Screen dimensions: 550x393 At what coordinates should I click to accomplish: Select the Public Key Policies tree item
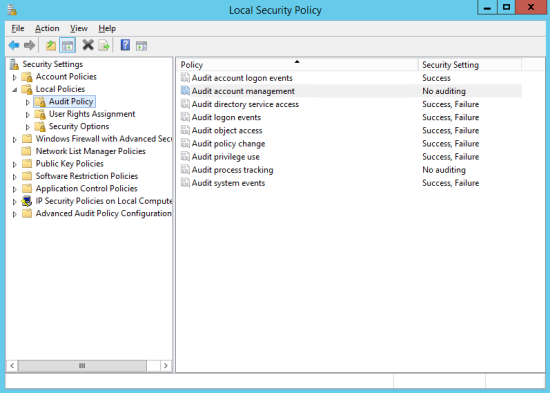[69, 164]
